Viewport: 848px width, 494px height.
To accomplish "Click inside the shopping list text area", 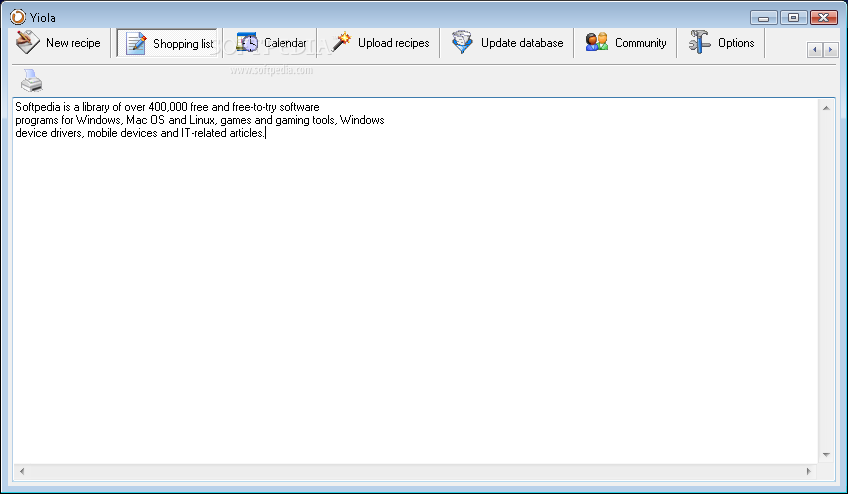I will [415, 281].
